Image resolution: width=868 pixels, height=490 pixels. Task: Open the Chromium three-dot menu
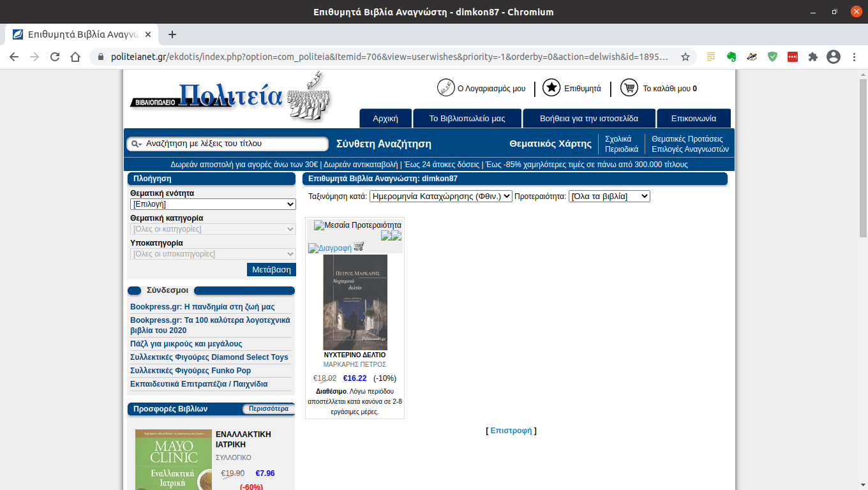coord(854,57)
